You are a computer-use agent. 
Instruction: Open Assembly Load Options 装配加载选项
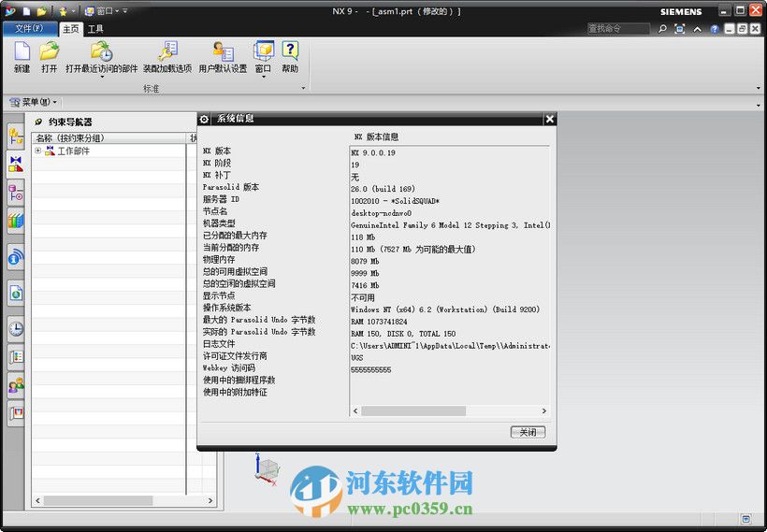coord(167,57)
